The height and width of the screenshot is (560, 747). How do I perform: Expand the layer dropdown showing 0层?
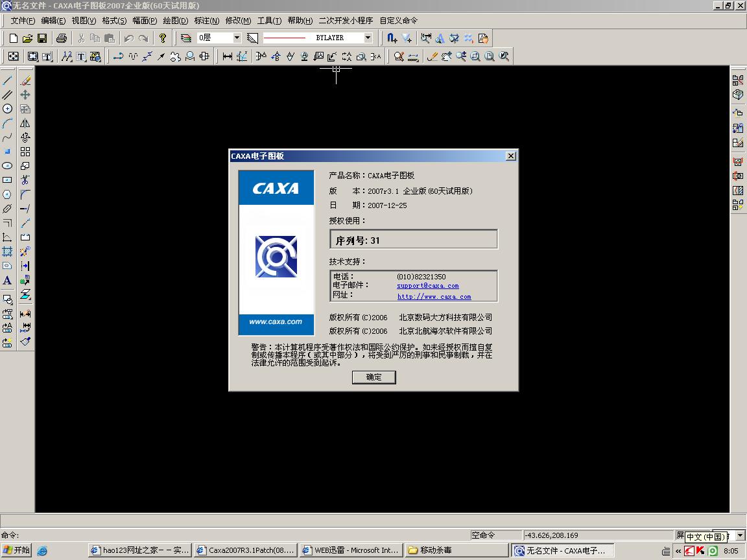[237, 38]
